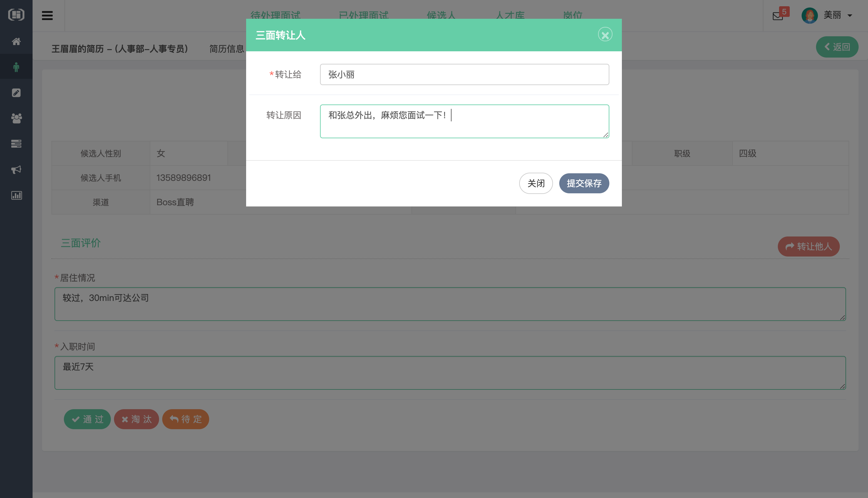Click the app logo at the top left
The image size is (868, 498).
tap(16, 15)
